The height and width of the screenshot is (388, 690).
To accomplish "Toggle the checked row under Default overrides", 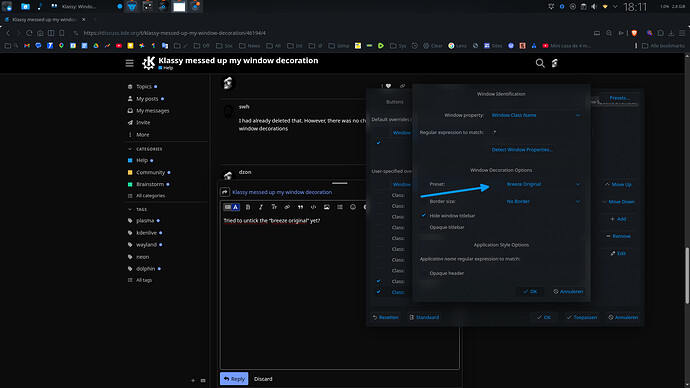I will pyautogui.click(x=378, y=143).
